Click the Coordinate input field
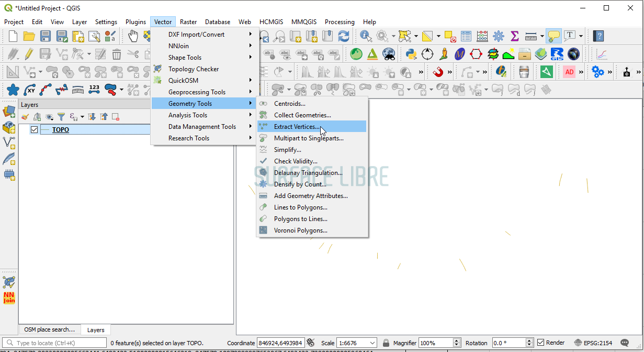Screen dimensions: 644x352 280,343
